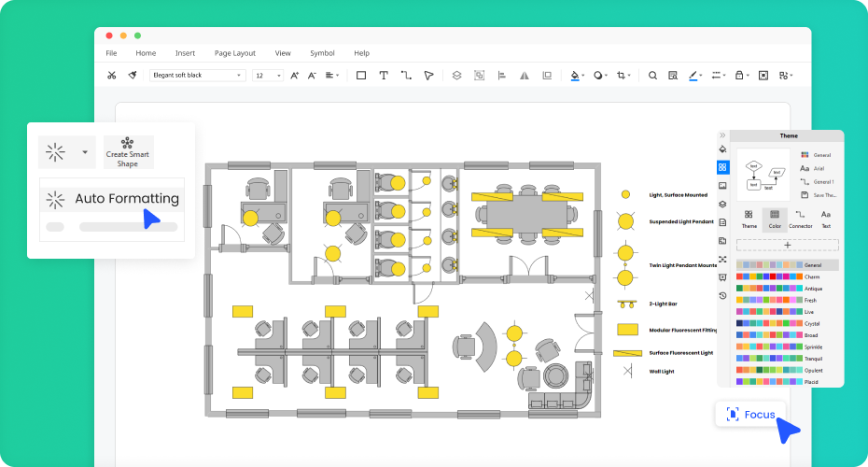Click the Focus button

tap(751, 414)
